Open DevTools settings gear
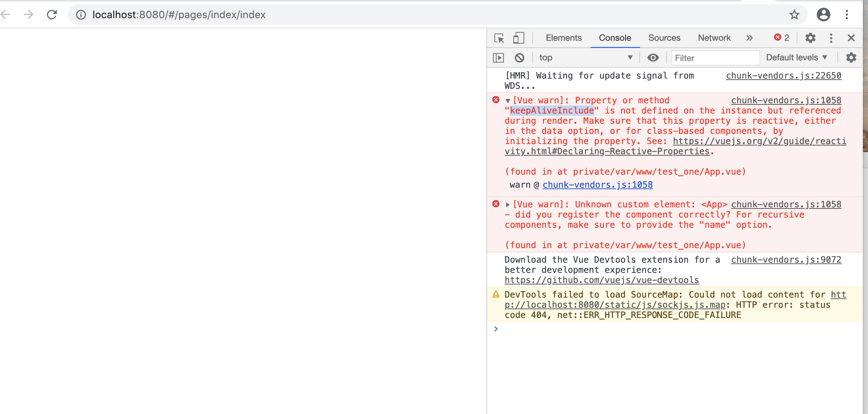 [x=810, y=38]
